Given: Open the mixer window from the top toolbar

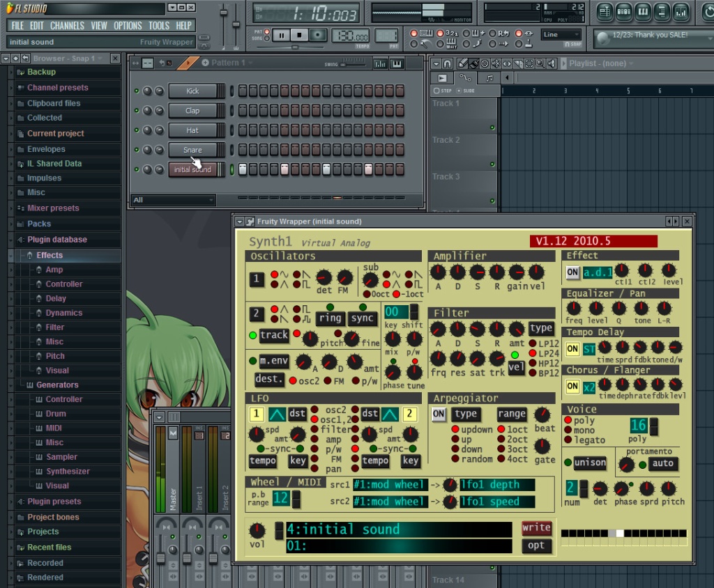Looking at the screenshot, I should pyautogui.click(x=681, y=12).
